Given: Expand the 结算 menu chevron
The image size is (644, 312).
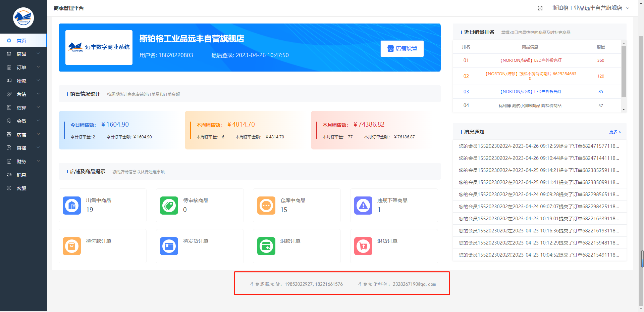Looking at the screenshot, I should point(38,107).
